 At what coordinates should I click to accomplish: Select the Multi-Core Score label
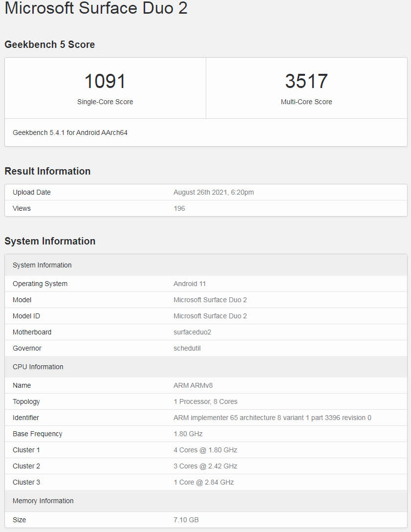tap(306, 102)
